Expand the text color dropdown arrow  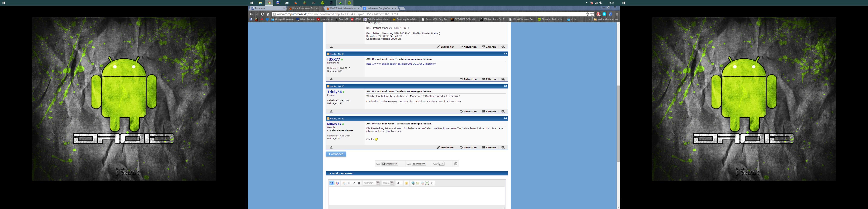coord(401,183)
